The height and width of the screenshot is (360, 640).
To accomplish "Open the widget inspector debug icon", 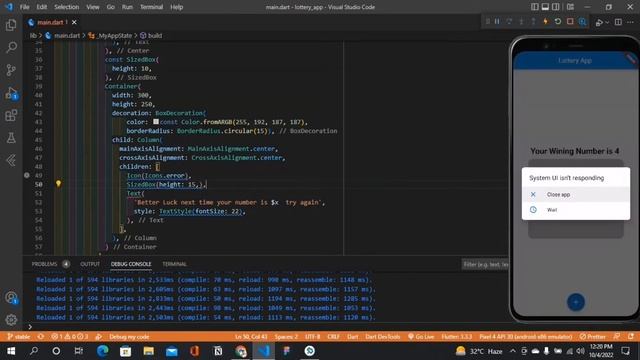I will tap(582, 22).
